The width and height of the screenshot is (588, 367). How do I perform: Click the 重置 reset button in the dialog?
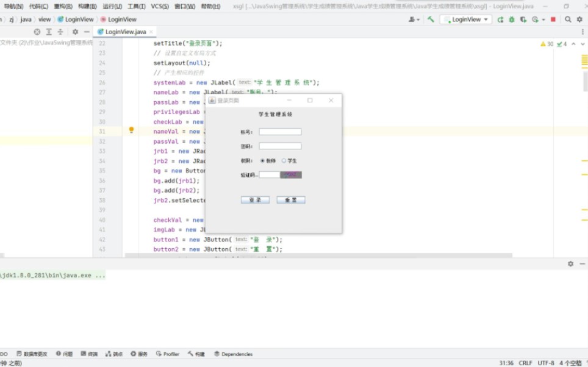[x=291, y=199]
